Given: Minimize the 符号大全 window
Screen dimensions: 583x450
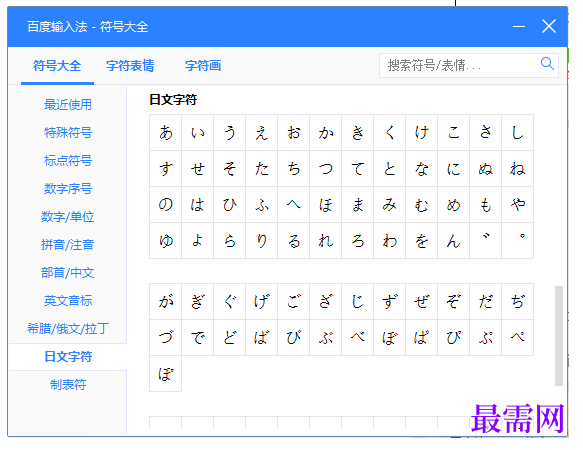Looking at the screenshot, I should tap(519, 27).
